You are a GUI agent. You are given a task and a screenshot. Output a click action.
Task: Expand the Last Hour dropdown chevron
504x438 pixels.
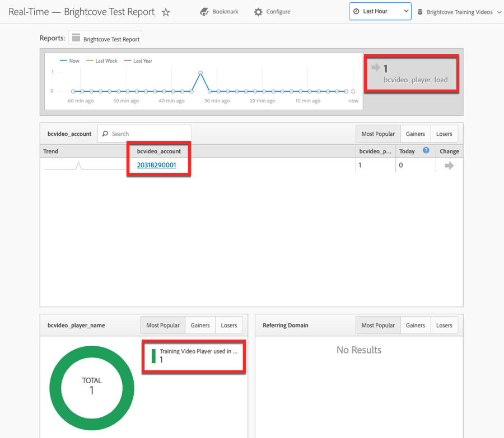(x=405, y=11)
